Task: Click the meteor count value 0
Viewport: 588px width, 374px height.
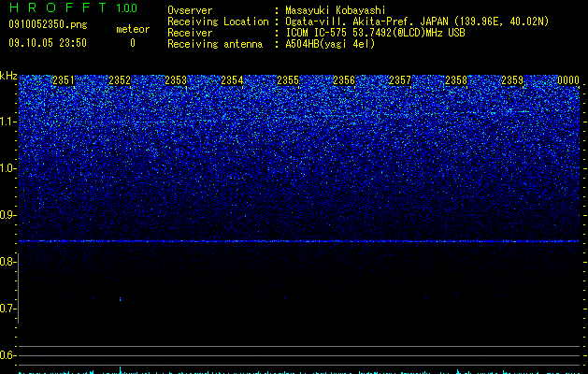Action: pos(133,44)
